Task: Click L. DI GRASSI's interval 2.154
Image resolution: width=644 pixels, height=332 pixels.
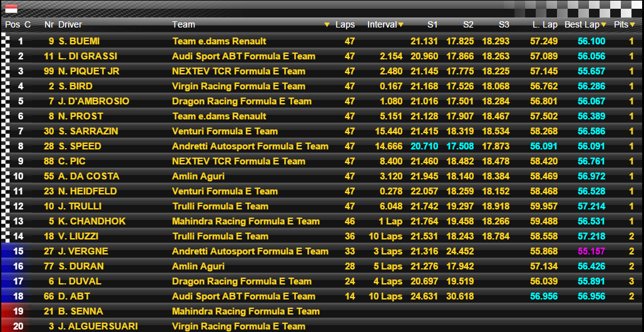Action: click(x=391, y=56)
